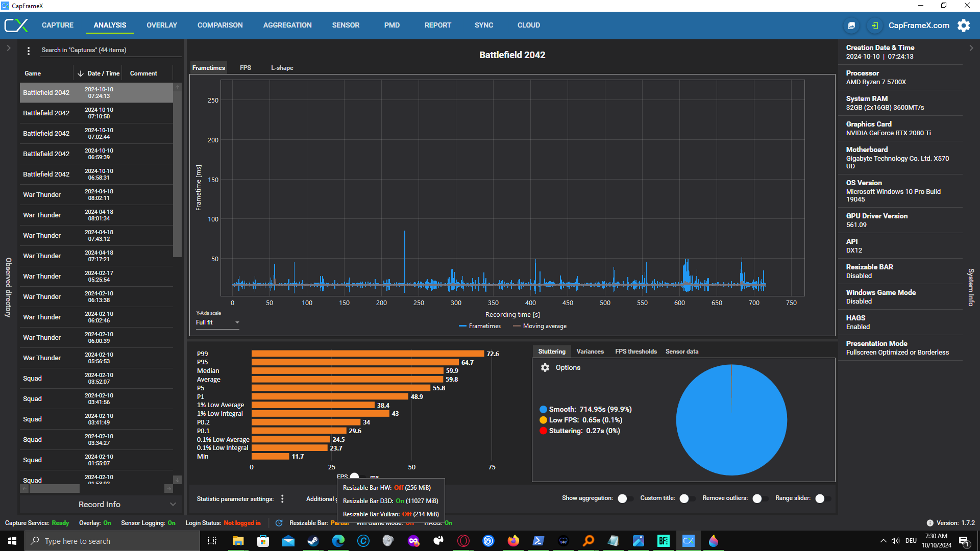The height and width of the screenshot is (551, 980).
Task: Open the stuttering Options gear
Action: [545, 368]
